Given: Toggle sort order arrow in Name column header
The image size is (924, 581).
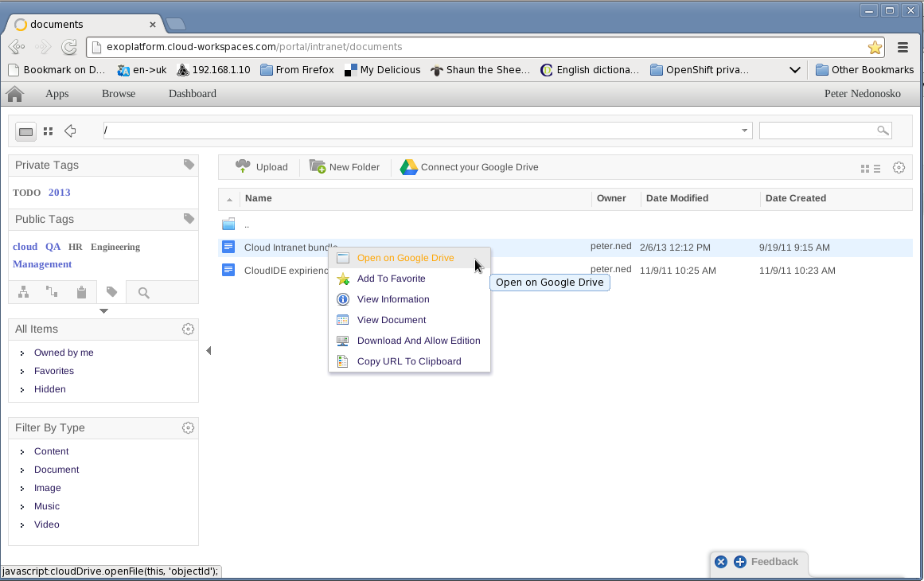Looking at the screenshot, I should coord(229,200).
